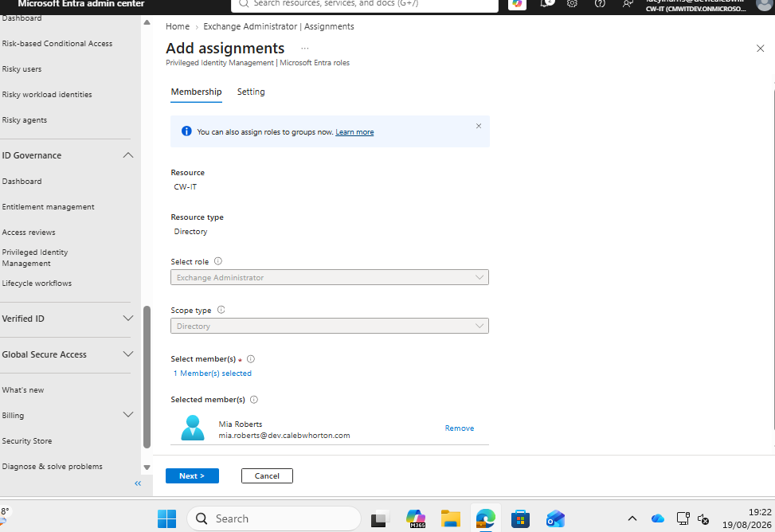This screenshot has height=532, width=775.
Task: Open Exchange Administrator | Assignments breadcrumb
Action: point(279,27)
